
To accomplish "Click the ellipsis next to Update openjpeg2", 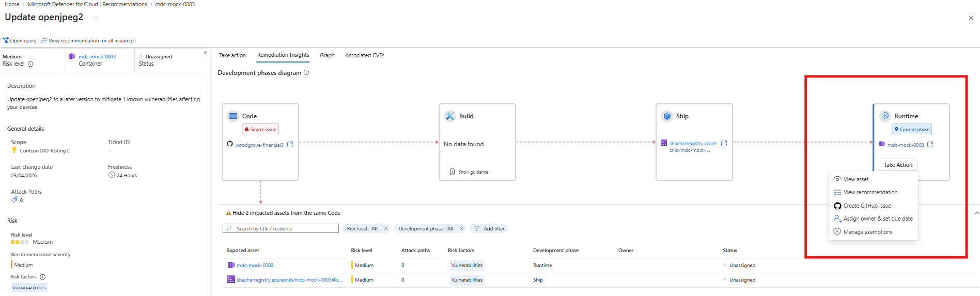I will [x=96, y=18].
